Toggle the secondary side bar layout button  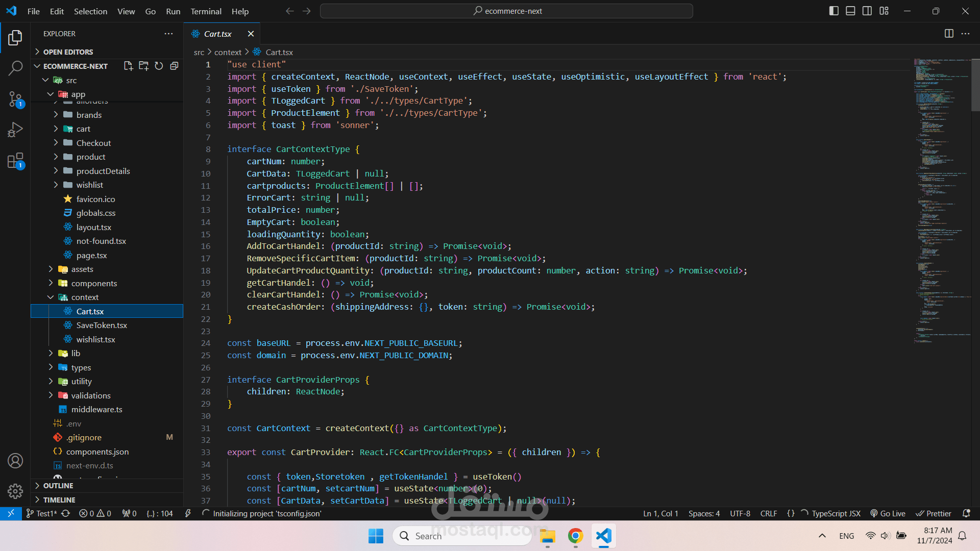click(x=867, y=11)
